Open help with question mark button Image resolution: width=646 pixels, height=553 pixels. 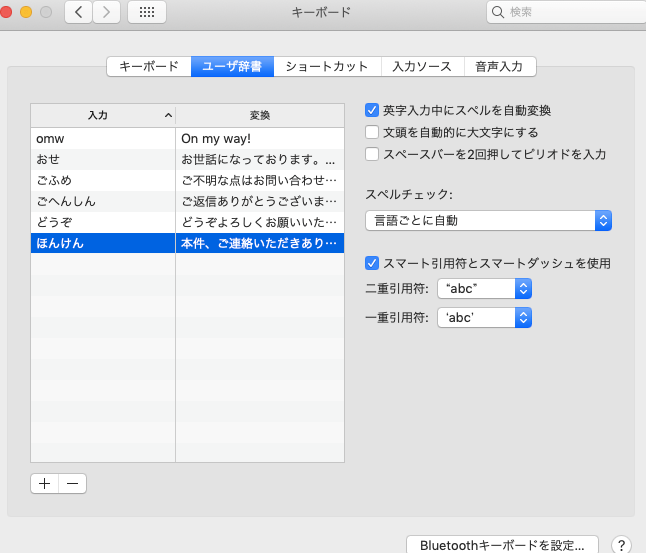[620, 545]
